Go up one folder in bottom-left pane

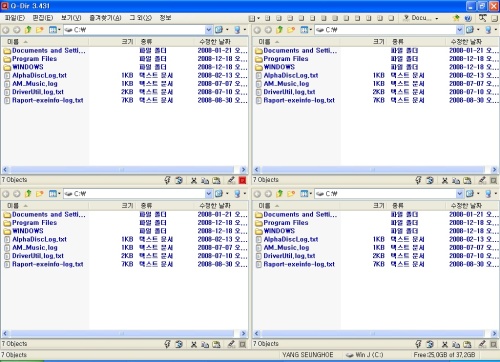[x=28, y=194]
